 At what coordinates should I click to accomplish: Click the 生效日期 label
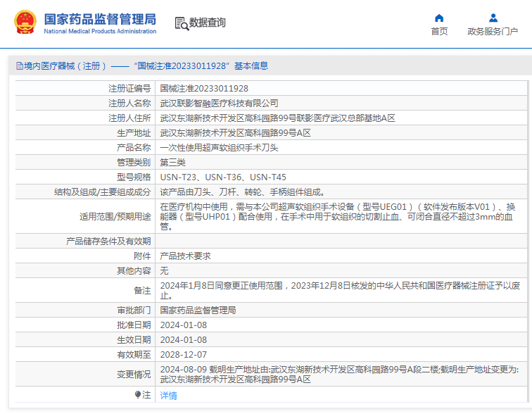134,339
